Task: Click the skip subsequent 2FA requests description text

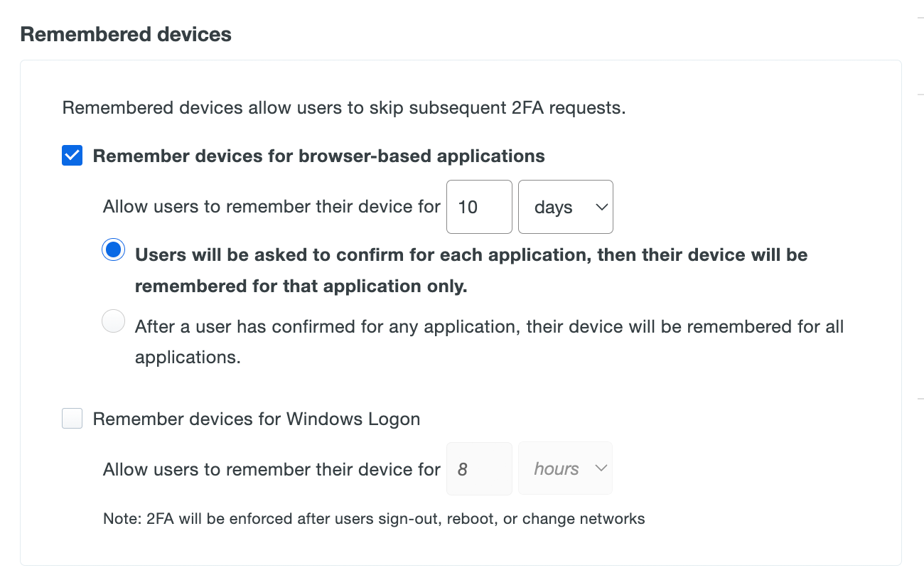Action: pyautogui.click(x=340, y=107)
